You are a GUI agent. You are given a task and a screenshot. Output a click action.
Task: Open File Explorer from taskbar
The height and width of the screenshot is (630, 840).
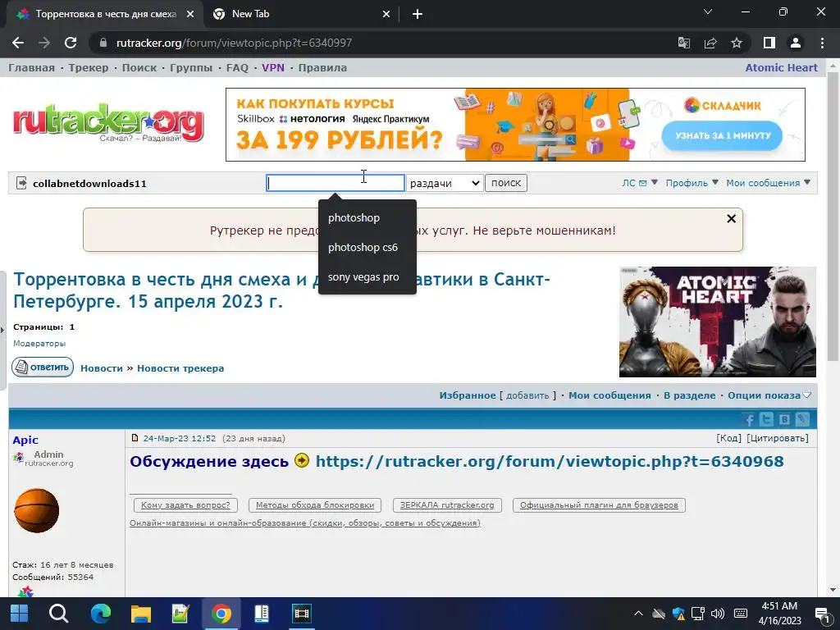(x=141, y=614)
